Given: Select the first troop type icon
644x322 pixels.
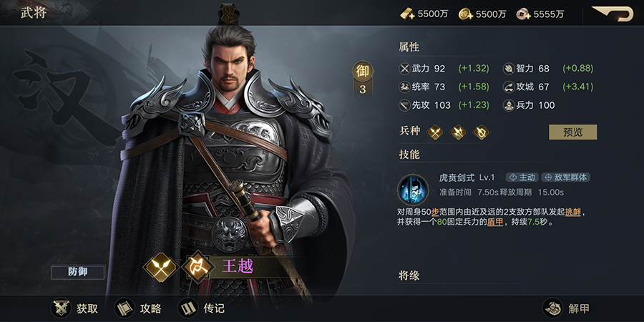Looking at the screenshot, I should click(x=435, y=132).
